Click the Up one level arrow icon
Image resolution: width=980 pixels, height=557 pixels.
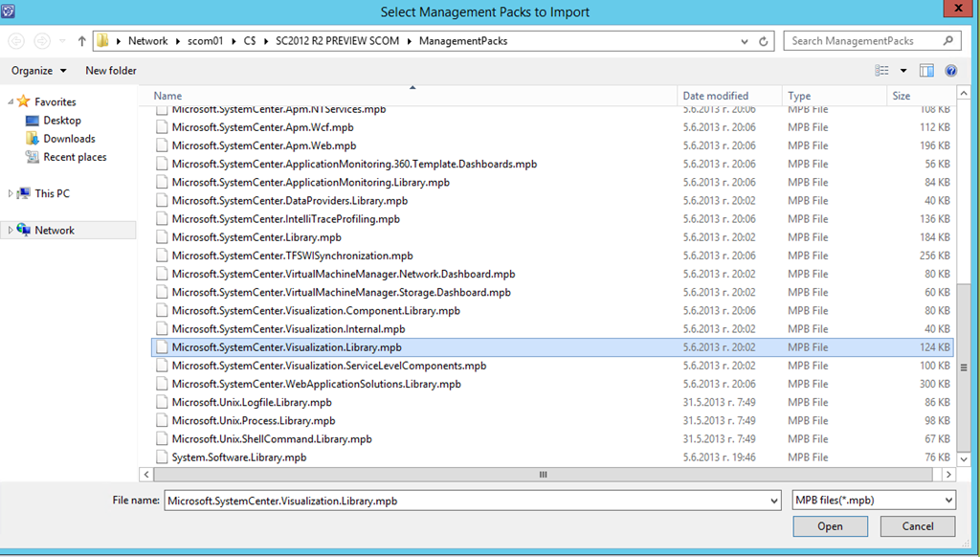coord(81,41)
